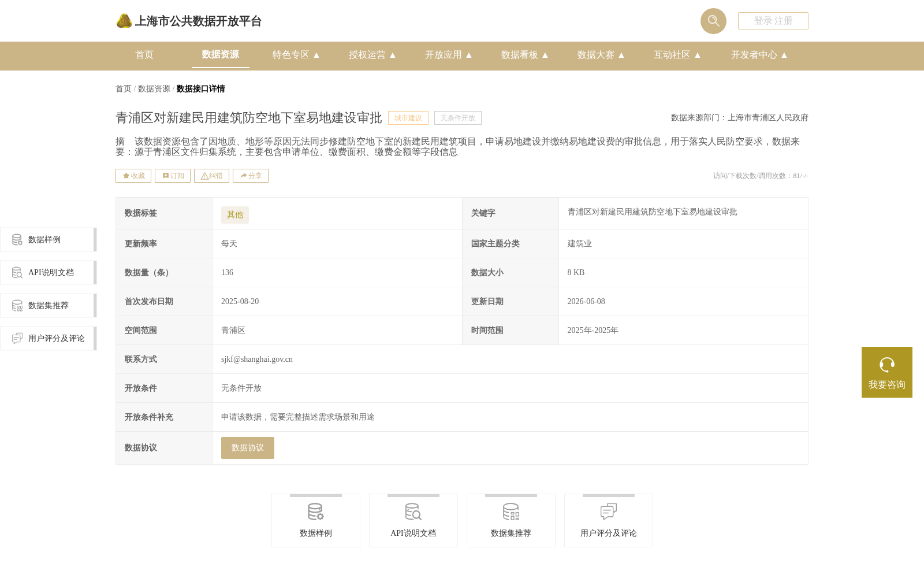Click the 建筑业 theme category value
924x578 pixels.
(x=580, y=244)
